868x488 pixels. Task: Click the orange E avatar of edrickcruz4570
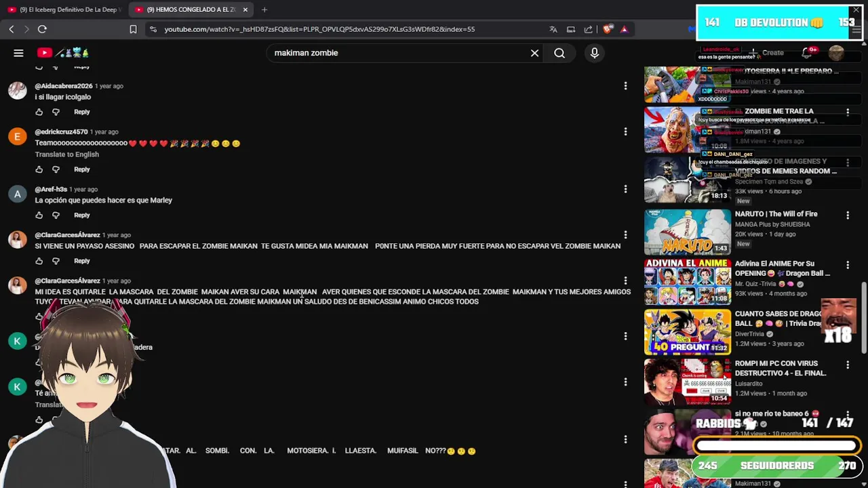tap(17, 136)
